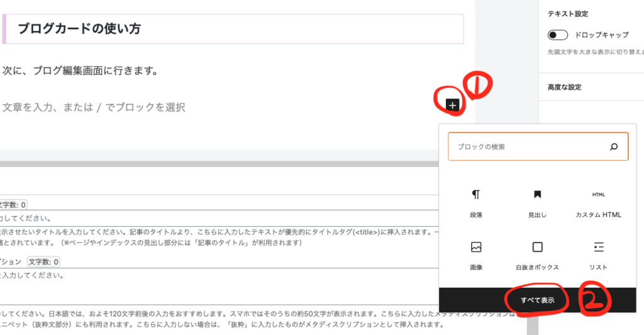This screenshot has width=644, height=335.
Task: Insert a 段落 paragraph block
Action: 476,203
